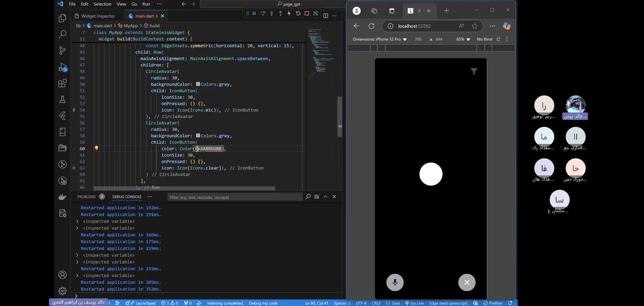644x306 pixels.
Task: Open the Edge profile avatar
Action: pyautogui.click(x=357, y=10)
